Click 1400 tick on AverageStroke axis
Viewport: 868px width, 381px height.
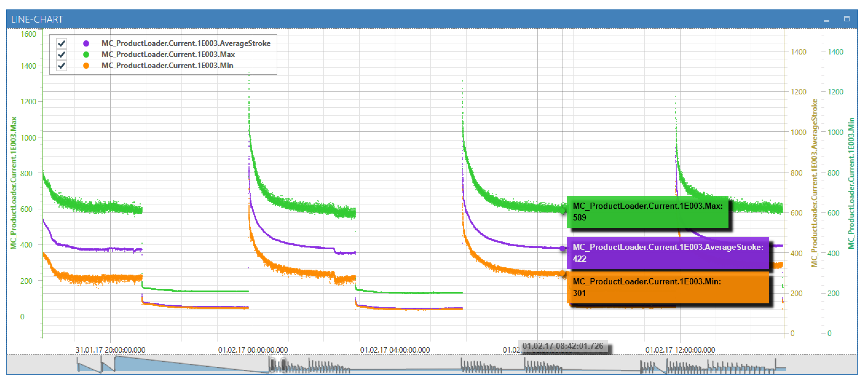[x=798, y=52]
